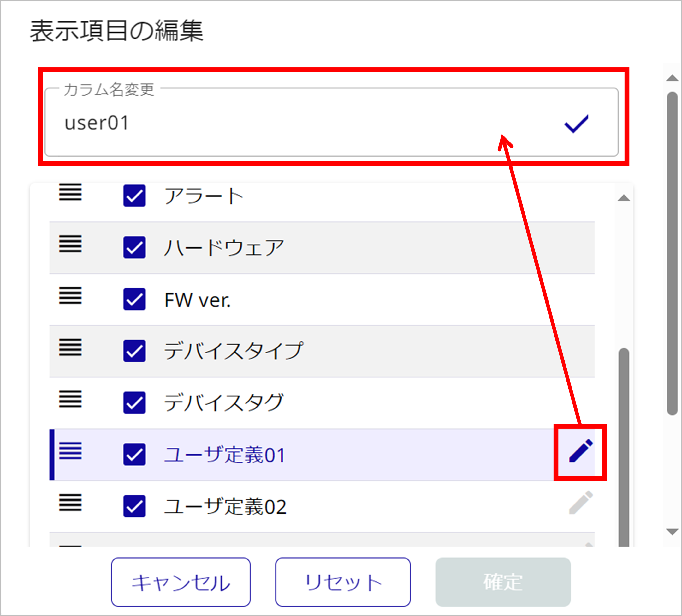Image resolution: width=682 pixels, height=616 pixels.
Task: Select the デバイスタイプ row label
Action: (233, 351)
